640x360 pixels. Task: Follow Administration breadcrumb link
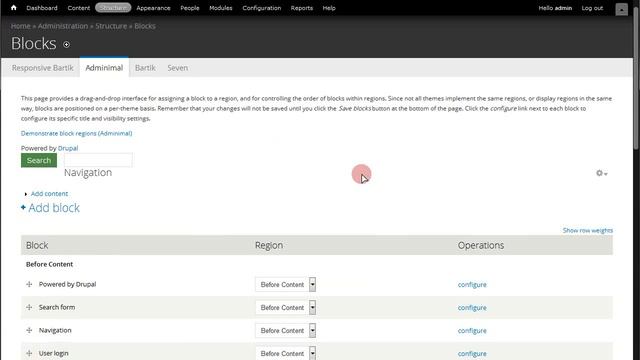pos(63,26)
